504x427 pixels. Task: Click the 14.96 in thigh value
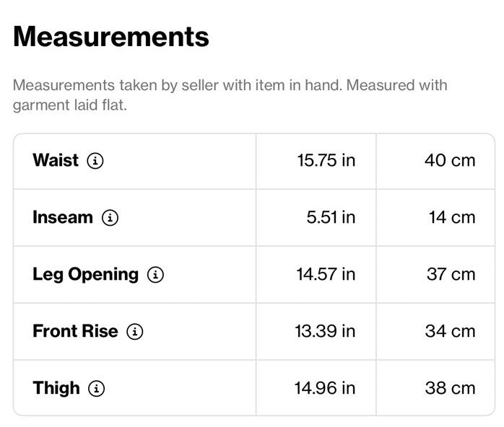[325, 388]
